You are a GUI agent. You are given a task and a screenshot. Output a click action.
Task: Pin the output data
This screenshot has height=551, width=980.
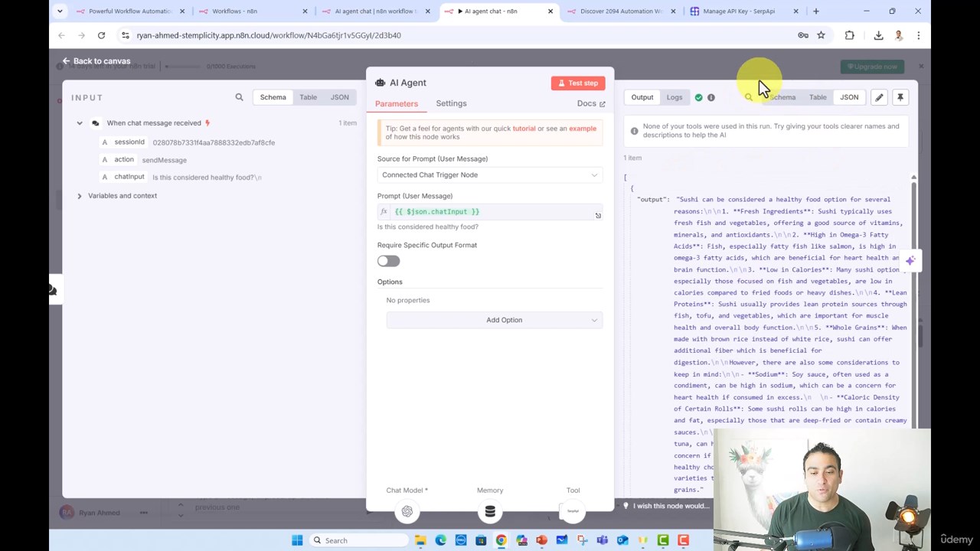[900, 97]
